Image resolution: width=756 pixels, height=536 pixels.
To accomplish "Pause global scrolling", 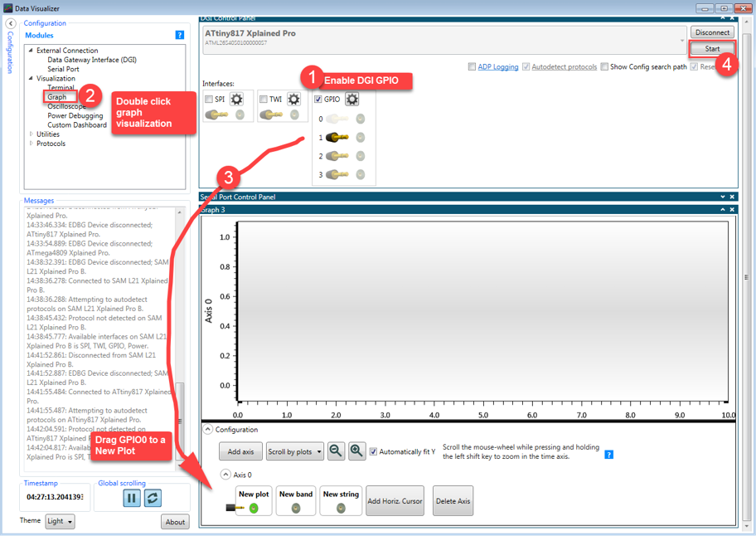I will tap(132, 498).
